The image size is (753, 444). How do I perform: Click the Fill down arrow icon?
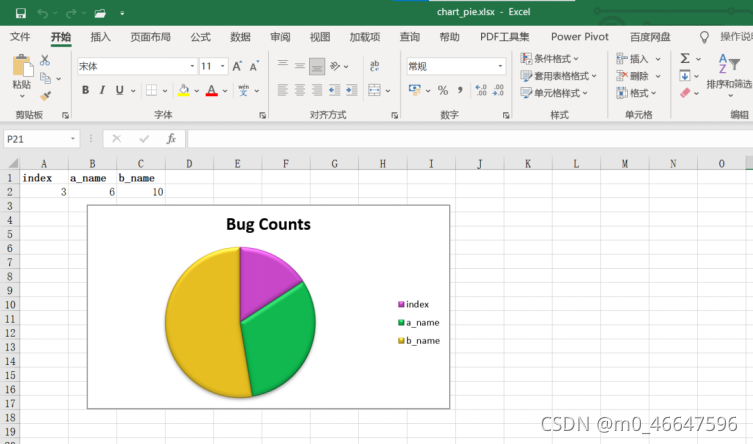(x=685, y=76)
